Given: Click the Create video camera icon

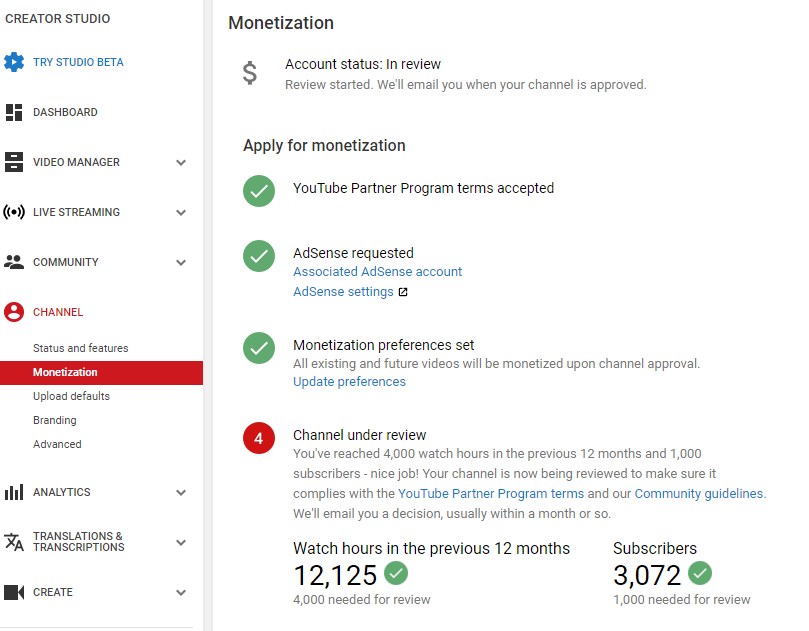Looking at the screenshot, I should point(14,592).
